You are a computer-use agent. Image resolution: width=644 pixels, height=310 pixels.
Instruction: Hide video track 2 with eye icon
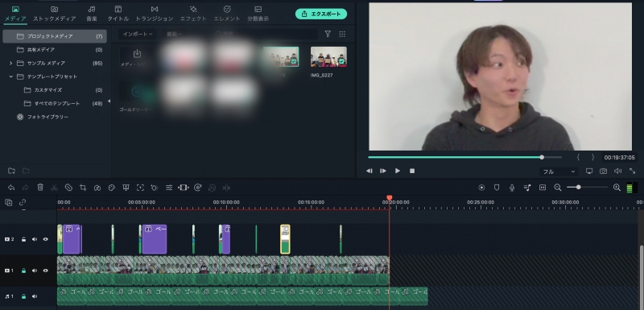coord(46,239)
